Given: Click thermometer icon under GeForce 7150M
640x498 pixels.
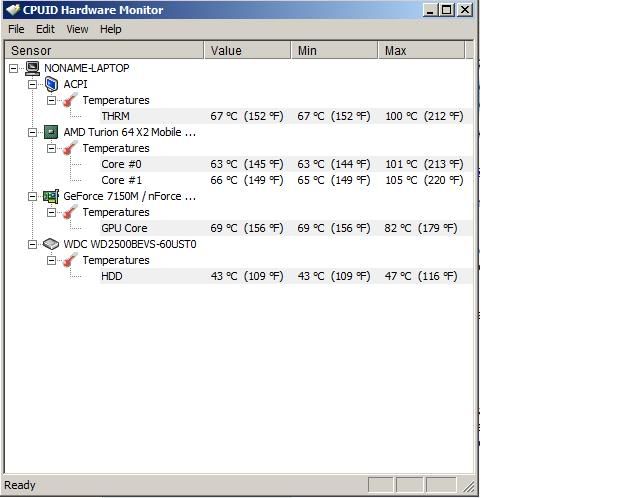Looking at the screenshot, I should (x=70, y=212).
